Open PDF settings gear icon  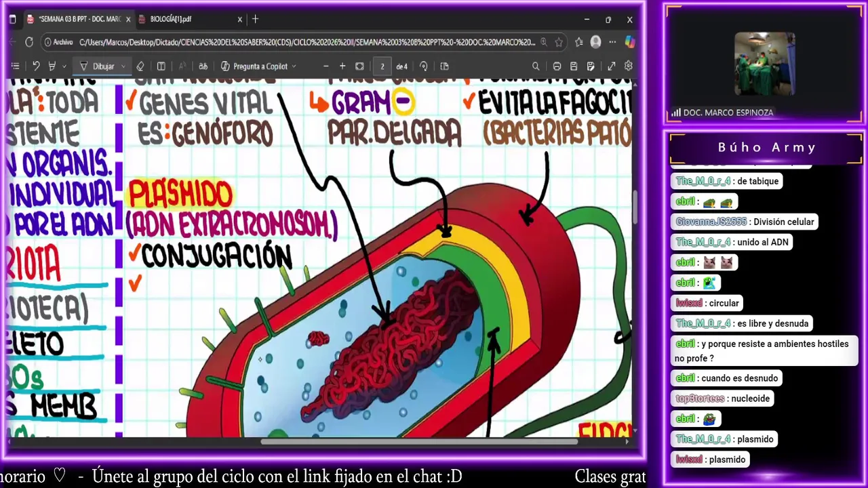(x=628, y=66)
